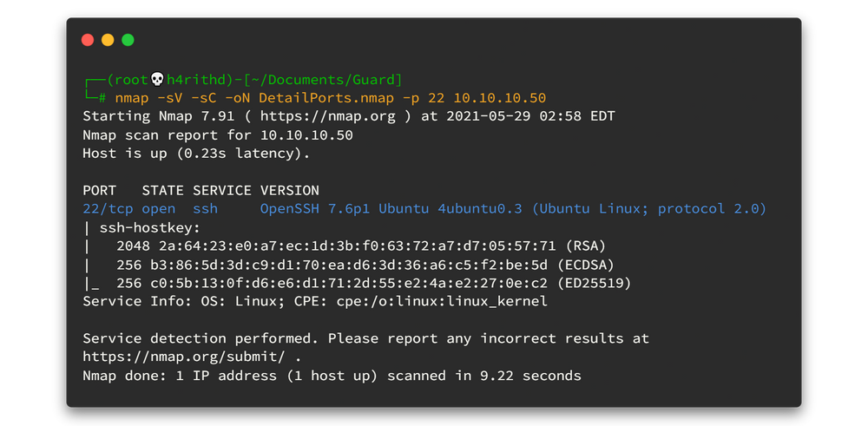The width and height of the screenshot is (868, 426).
Task: Click the red close window dot
Action: click(87, 40)
